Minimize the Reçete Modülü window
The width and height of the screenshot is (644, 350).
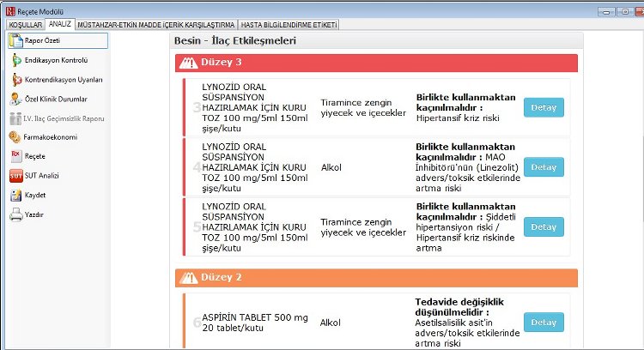[x=606, y=12]
